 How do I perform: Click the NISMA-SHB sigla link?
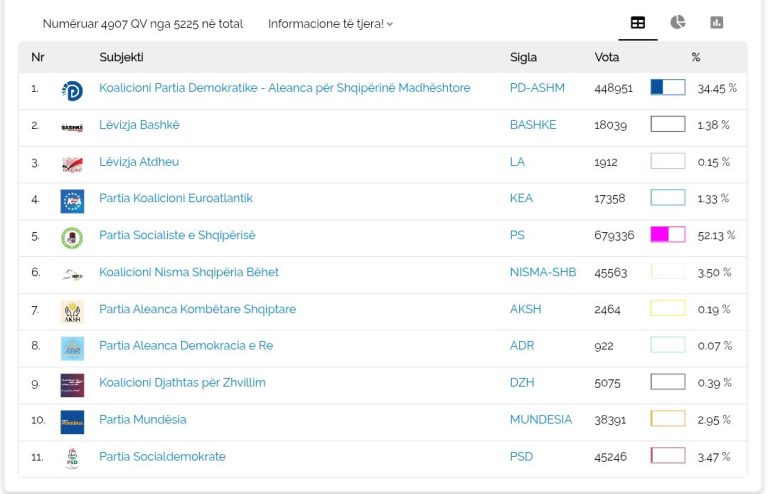[543, 272]
